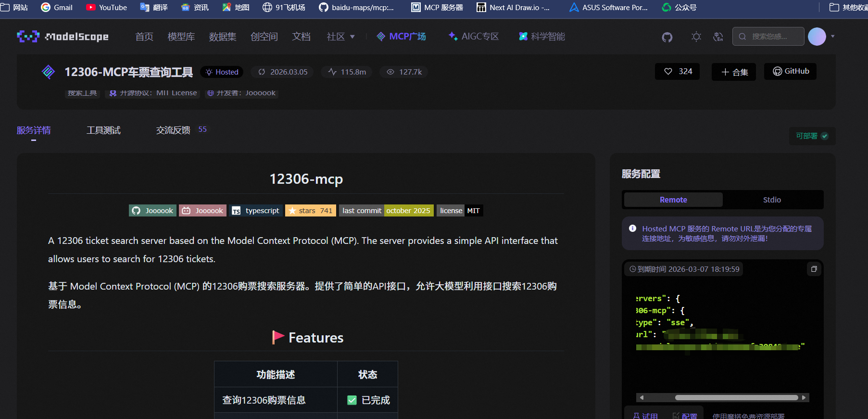
Task: Click the last commit october 2025 badge
Action: click(386, 211)
